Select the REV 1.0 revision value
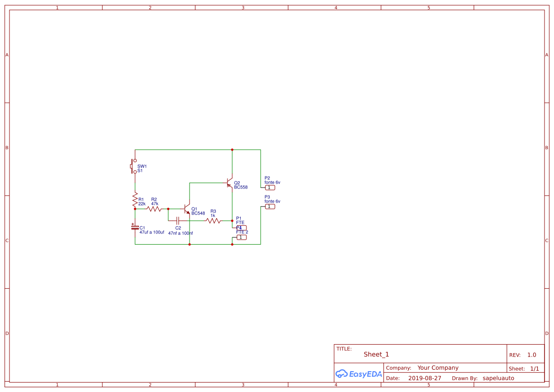 point(532,355)
